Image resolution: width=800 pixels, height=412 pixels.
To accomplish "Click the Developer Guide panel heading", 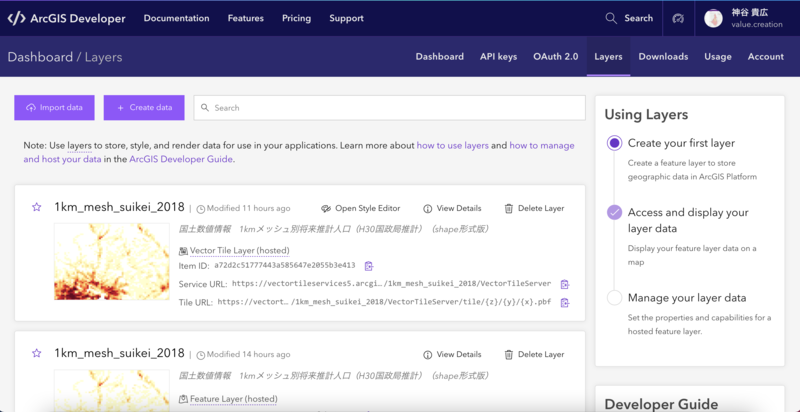I will click(661, 404).
